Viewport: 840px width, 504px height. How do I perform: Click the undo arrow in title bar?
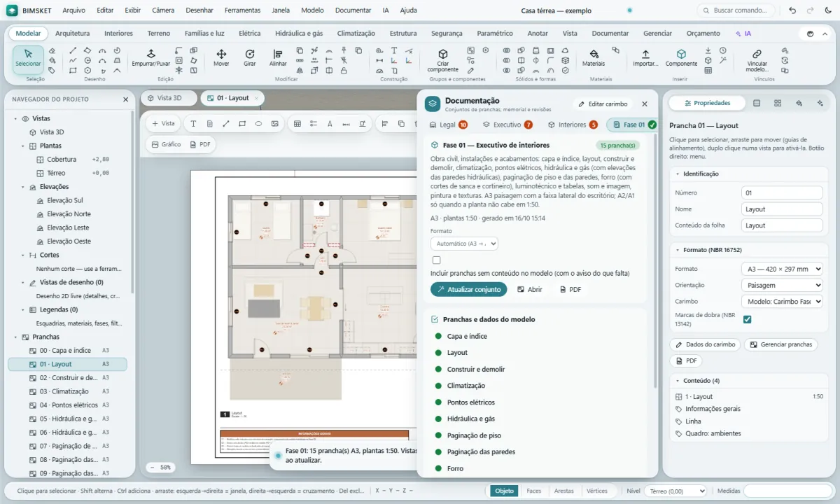pos(792,10)
